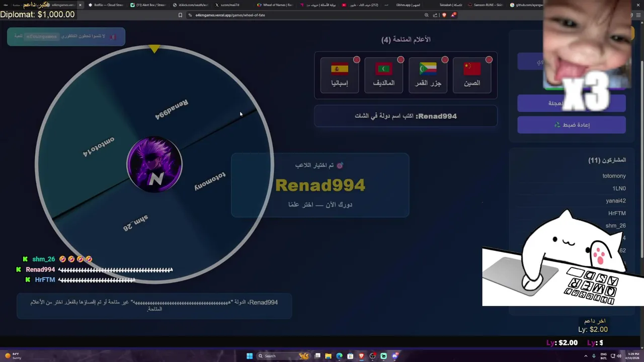This screenshot has width=644, height=362.
Task: Select the Maldives flag card
Action: (383, 75)
